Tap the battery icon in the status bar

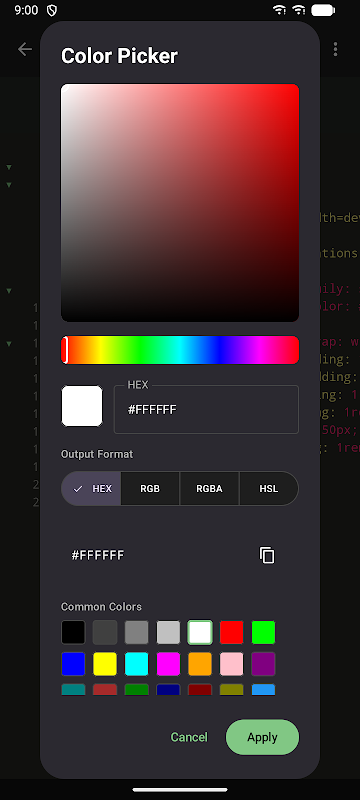click(x=323, y=10)
